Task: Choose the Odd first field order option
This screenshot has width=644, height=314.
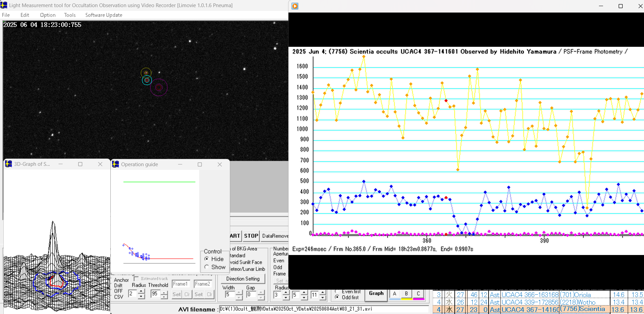Action: tap(337, 297)
